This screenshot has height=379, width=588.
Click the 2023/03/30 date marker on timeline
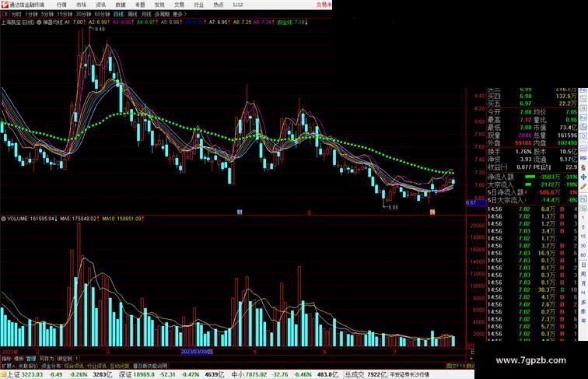(x=197, y=352)
